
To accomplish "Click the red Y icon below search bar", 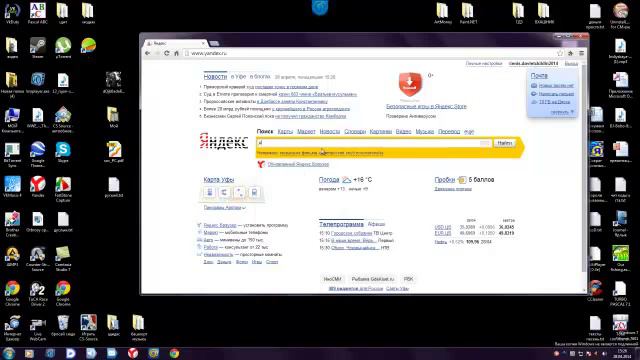I will [261, 164].
